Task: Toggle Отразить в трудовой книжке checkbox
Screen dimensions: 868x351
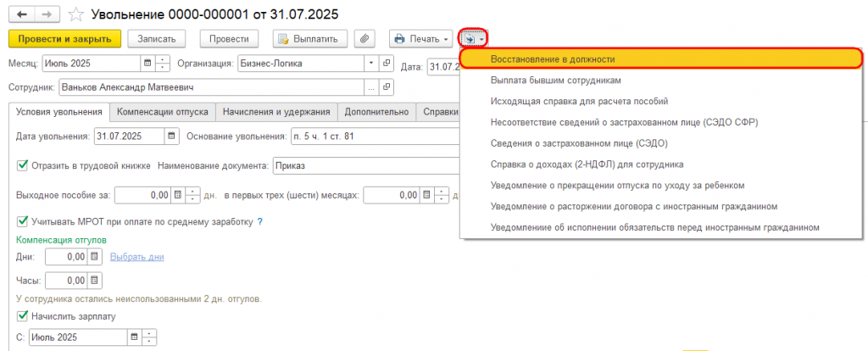Action: (23, 165)
